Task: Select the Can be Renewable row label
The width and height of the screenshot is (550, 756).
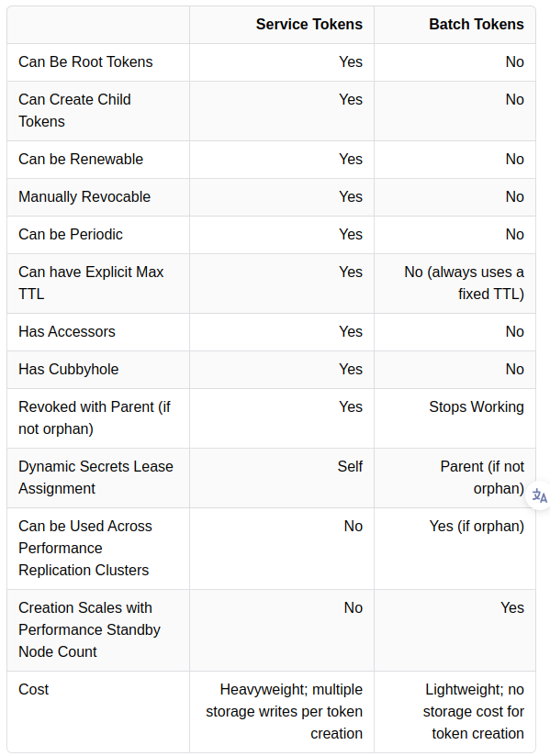Action: [x=81, y=159]
